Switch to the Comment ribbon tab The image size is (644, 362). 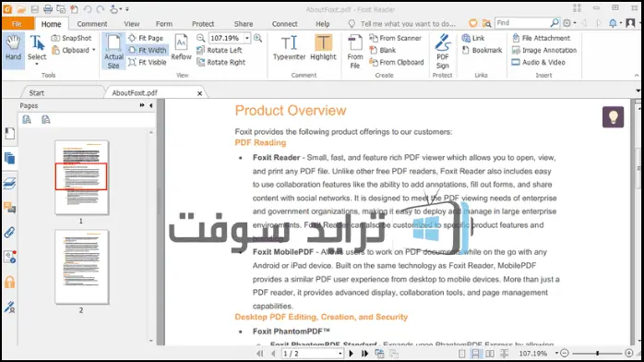92,24
